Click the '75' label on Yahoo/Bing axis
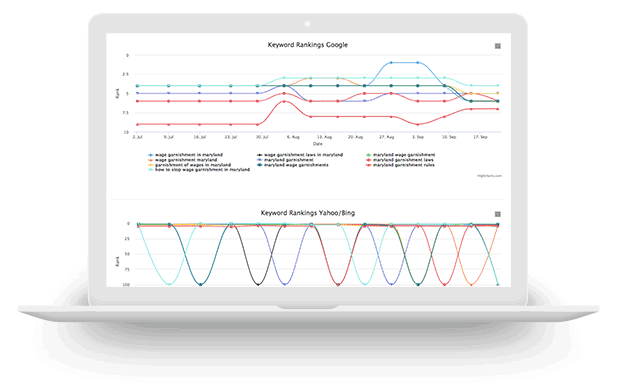Image resolution: width=620 pixels, height=386 pixels. [127, 269]
